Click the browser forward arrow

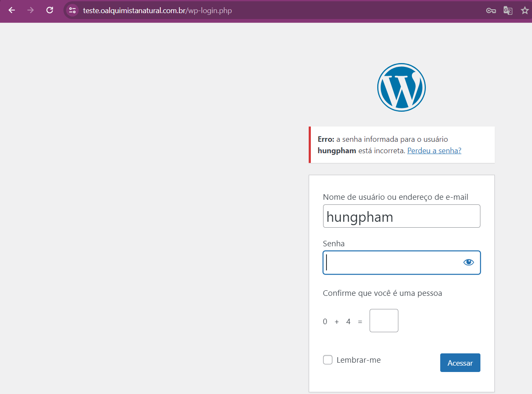pos(30,11)
